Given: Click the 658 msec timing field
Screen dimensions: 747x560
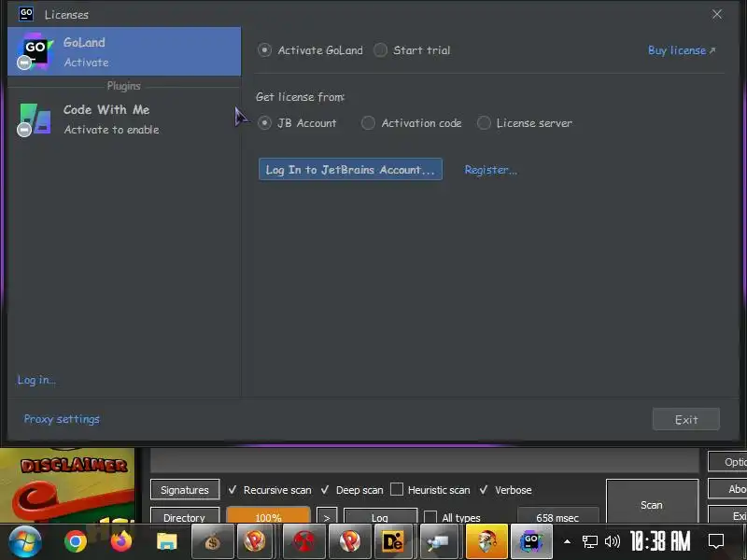Looking at the screenshot, I should (557, 516).
